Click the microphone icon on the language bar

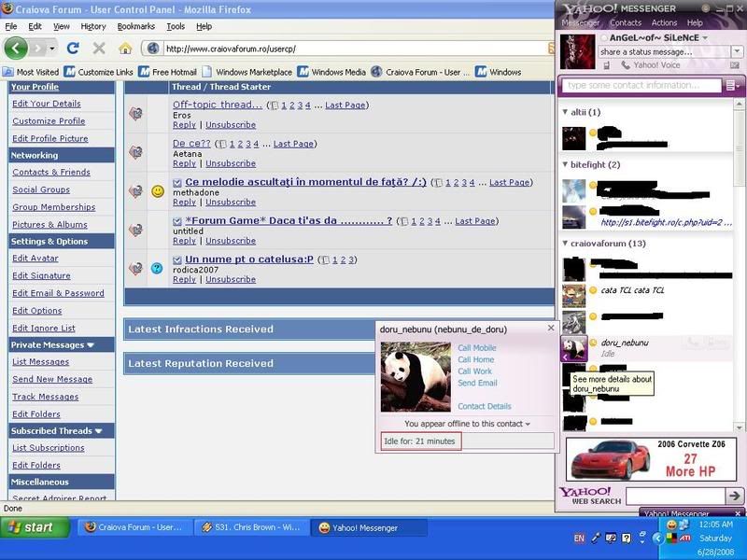tap(596, 539)
